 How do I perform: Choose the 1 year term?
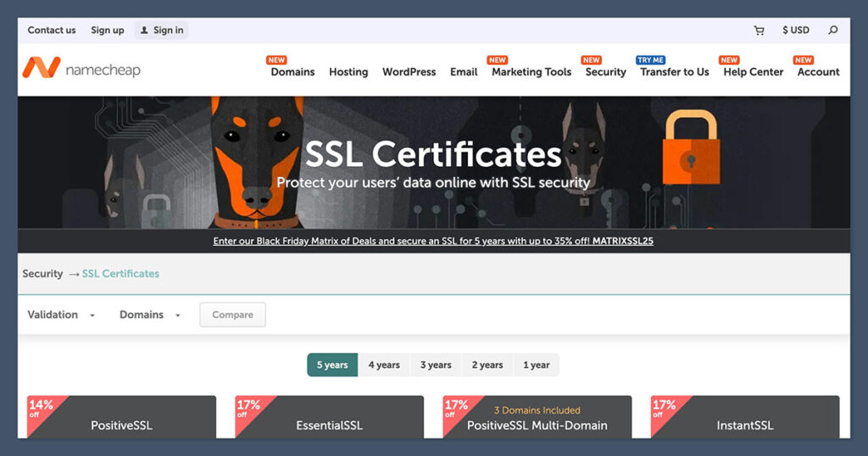coord(536,365)
